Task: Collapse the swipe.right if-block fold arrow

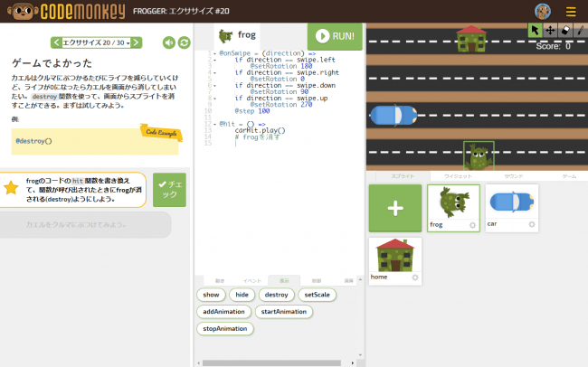Action: (214, 72)
